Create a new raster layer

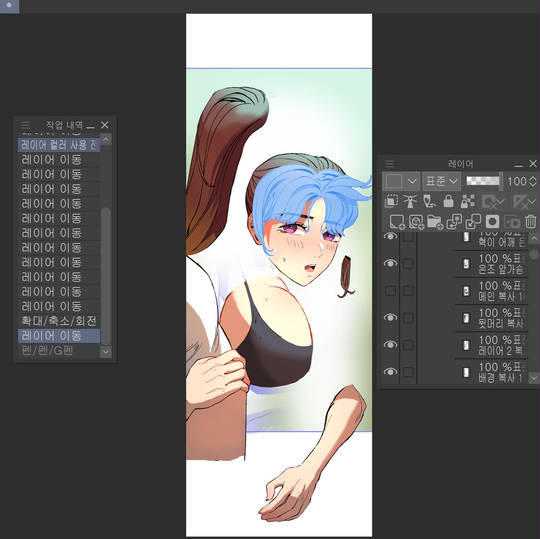point(397,221)
